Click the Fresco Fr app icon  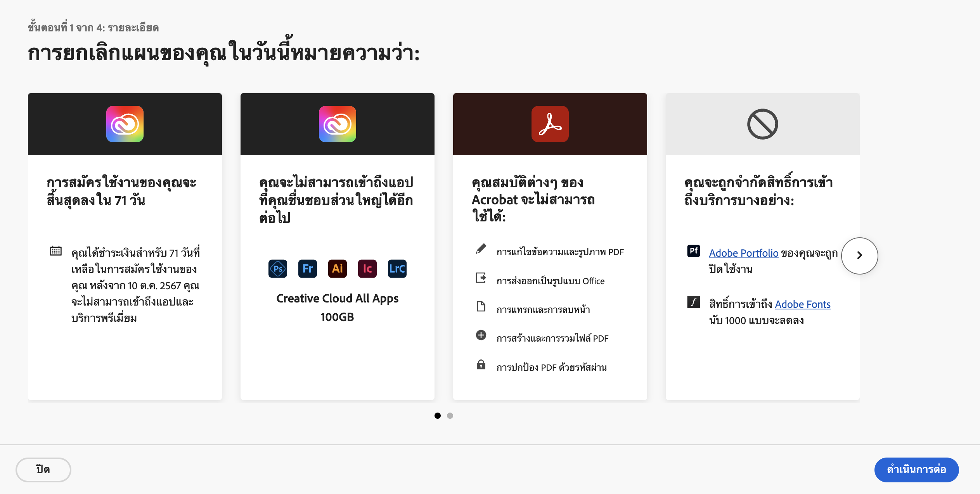(308, 269)
